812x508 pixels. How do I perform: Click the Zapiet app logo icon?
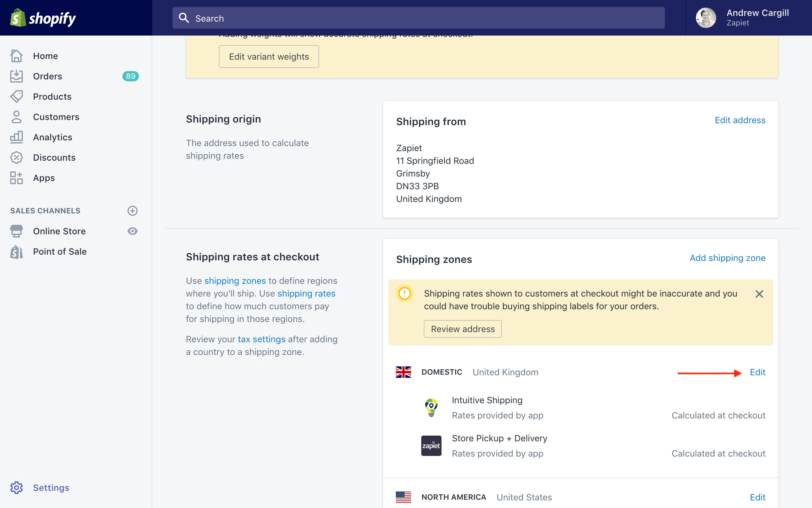pyautogui.click(x=431, y=445)
